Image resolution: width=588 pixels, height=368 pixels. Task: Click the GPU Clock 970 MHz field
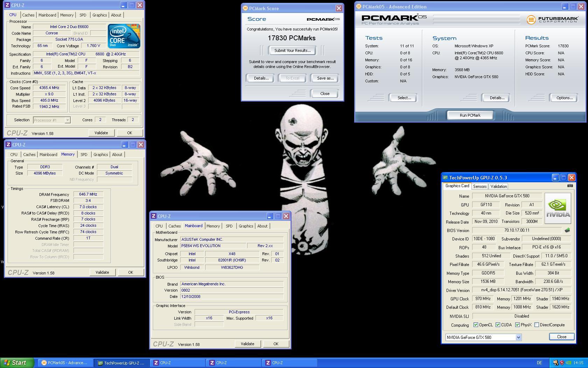tap(483, 299)
